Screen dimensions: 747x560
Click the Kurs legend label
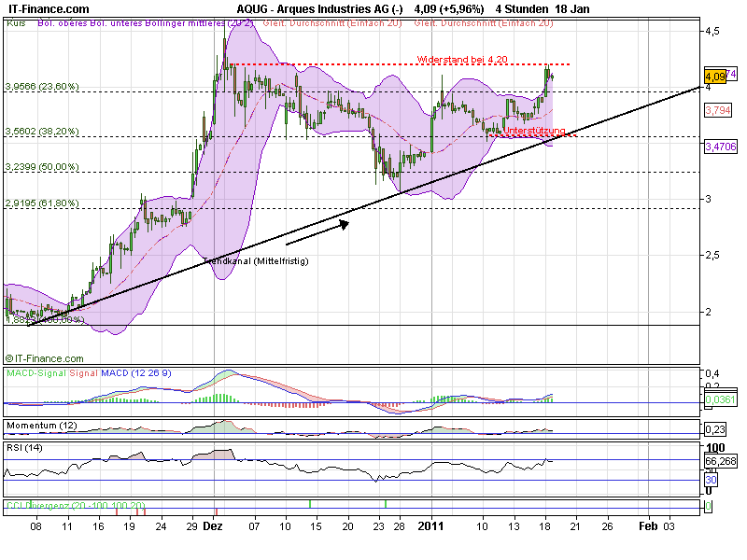[x=16, y=22]
